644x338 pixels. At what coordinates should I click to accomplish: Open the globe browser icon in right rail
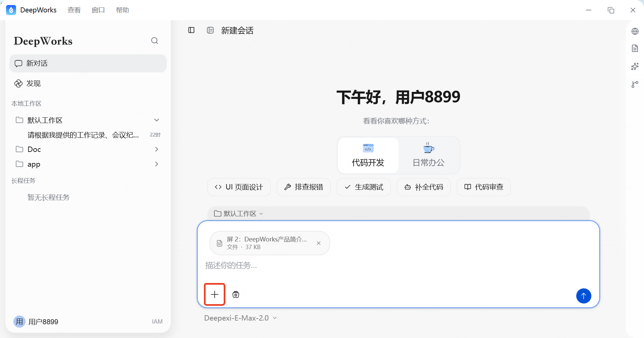coord(635,31)
